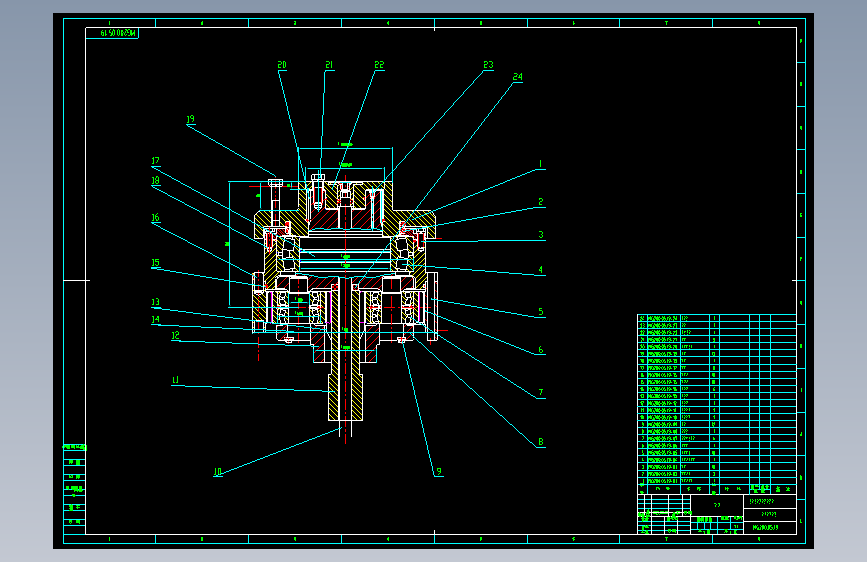Click part callout number 18

click(x=155, y=180)
